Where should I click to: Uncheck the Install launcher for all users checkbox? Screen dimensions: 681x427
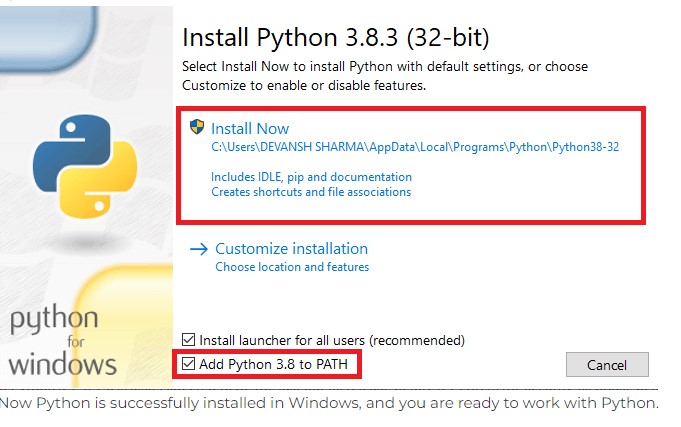tap(189, 340)
